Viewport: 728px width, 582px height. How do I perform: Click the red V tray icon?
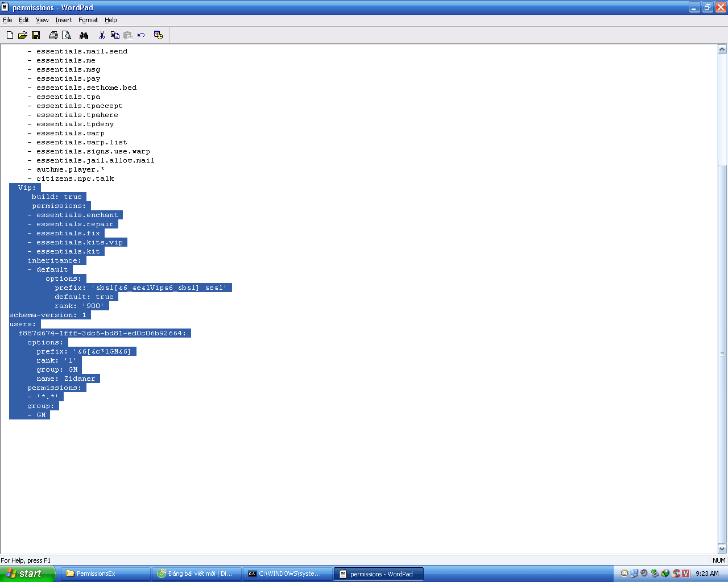[x=686, y=573]
